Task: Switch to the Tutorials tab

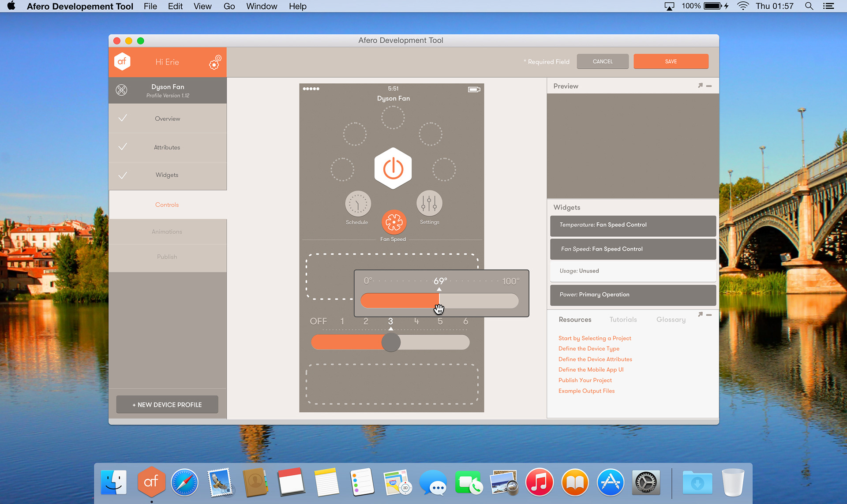Action: 623,319
